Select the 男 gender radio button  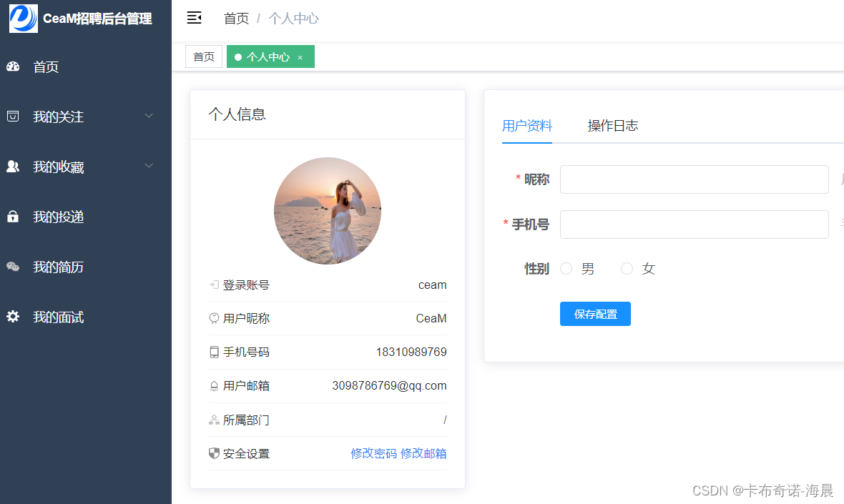pyautogui.click(x=566, y=268)
